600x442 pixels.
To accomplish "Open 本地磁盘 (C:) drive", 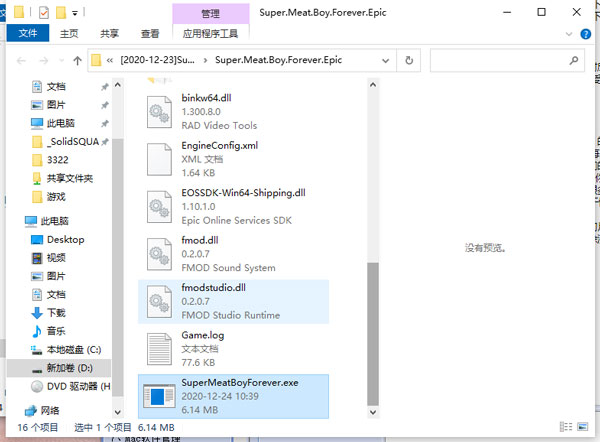I will pos(74,350).
